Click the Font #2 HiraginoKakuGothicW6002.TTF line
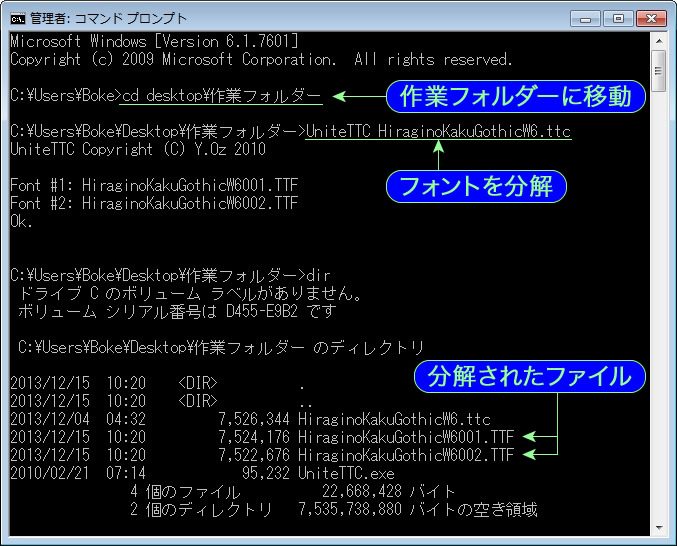The height and width of the screenshot is (546, 677). tap(154, 203)
